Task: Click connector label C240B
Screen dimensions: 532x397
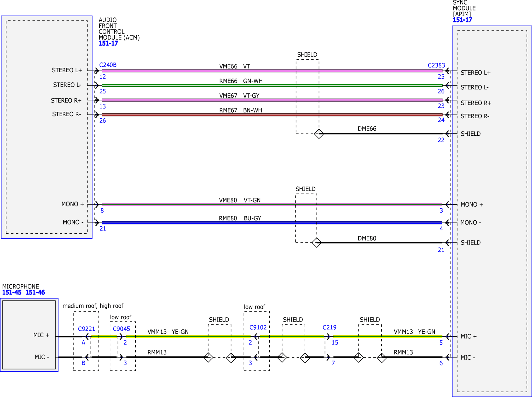Action: coord(108,65)
